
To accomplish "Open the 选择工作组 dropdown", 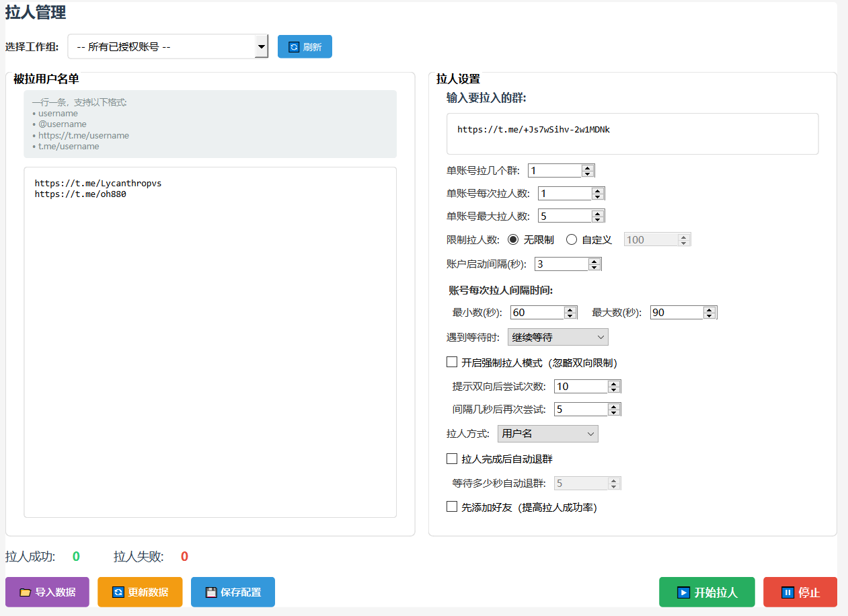I will pos(168,47).
